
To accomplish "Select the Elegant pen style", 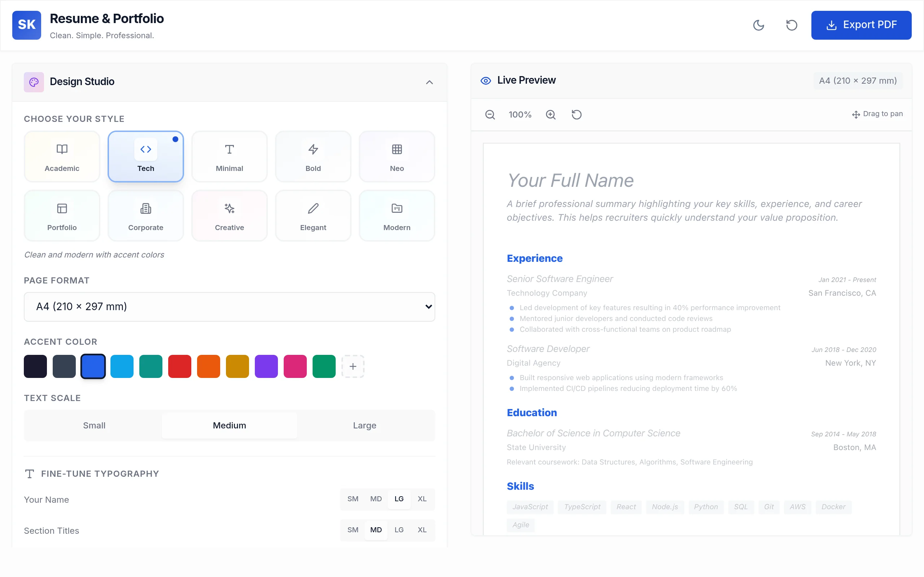I will coord(313,216).
